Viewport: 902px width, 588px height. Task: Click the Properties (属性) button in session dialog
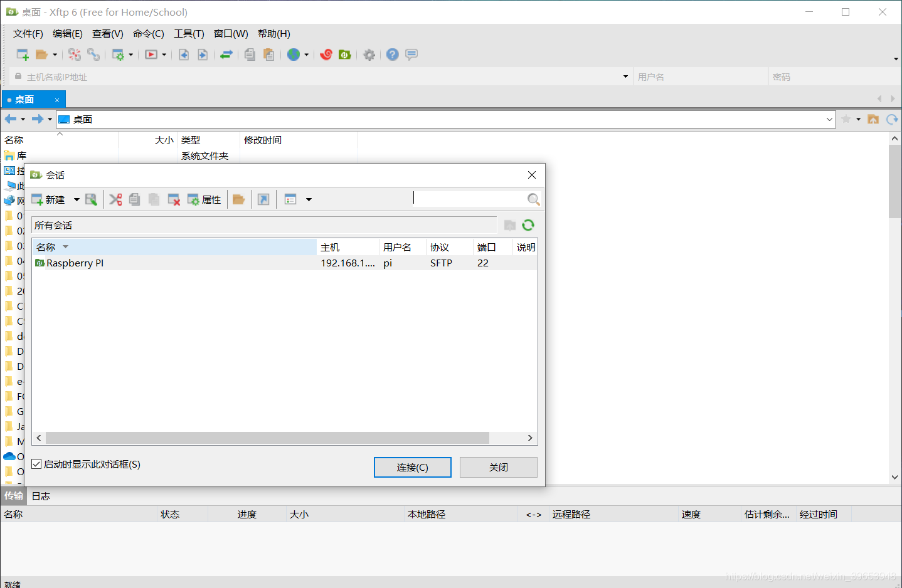click(x=204, y=199)
